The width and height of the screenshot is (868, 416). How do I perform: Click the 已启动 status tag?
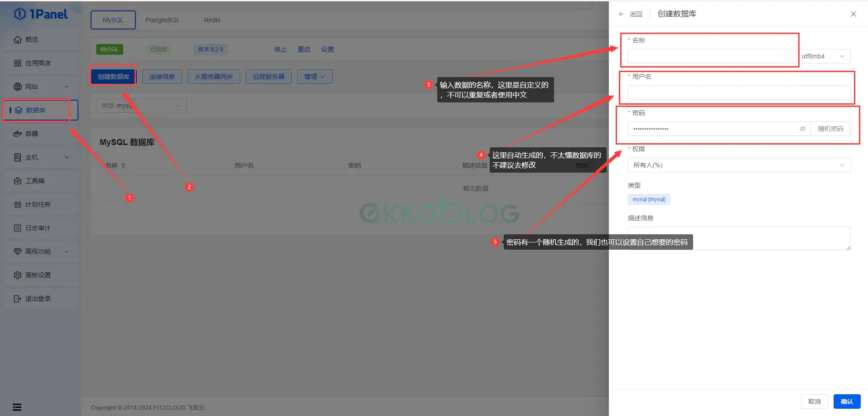pyautogui.click(x=159, y=49)
